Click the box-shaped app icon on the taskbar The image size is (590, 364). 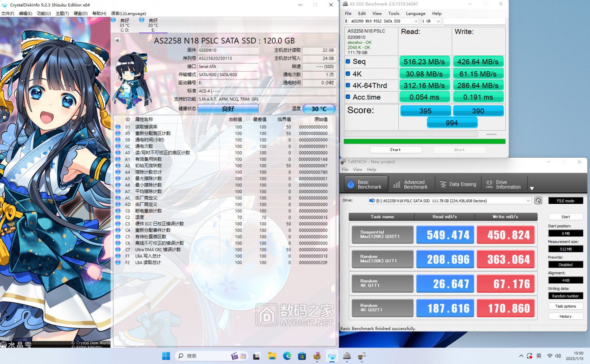317,356
